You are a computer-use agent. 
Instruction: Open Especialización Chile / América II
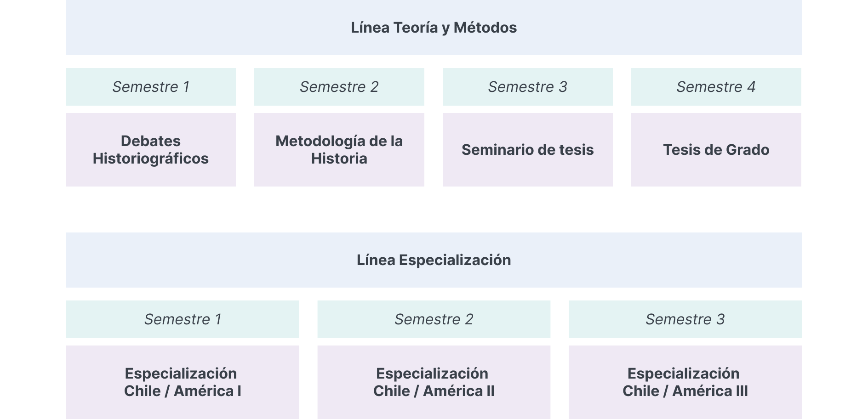pos(434,382)
